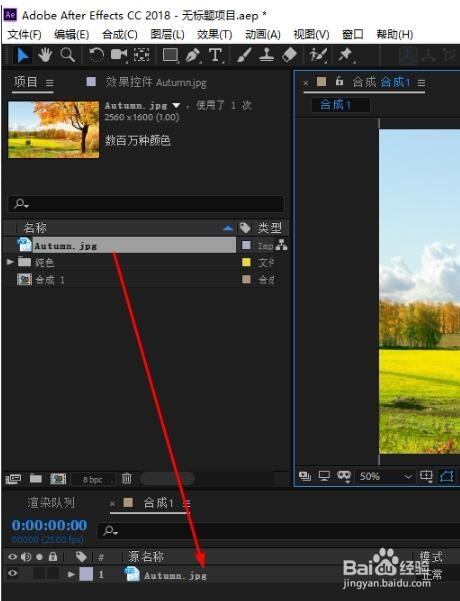Open the 视图(V) menu
Screen dimensions: 460x601
(311, 34)
